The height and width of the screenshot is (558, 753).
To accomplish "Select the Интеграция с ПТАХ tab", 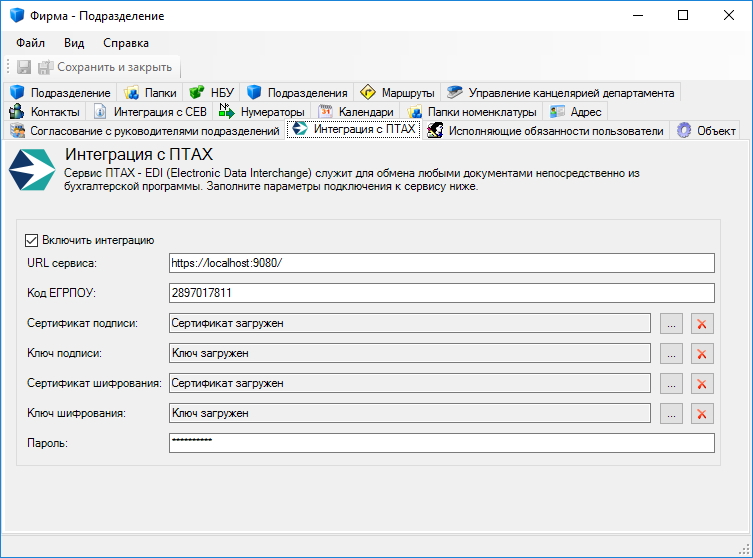I will (x=354, y=129).
